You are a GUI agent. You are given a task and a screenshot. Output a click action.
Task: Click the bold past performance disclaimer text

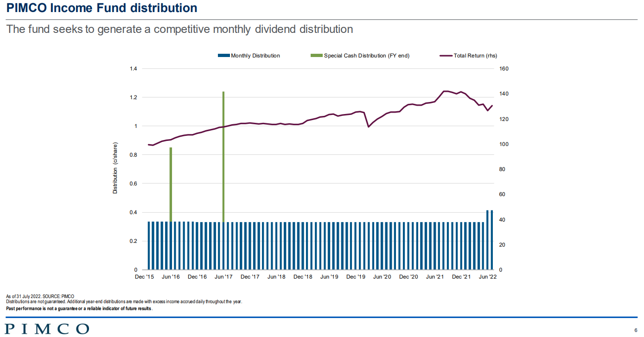[79, 308]
